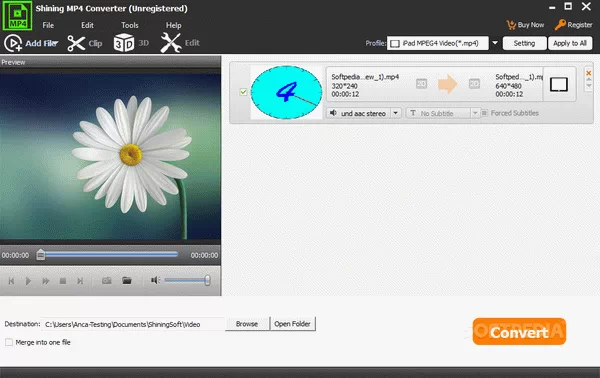Click the Shining MP4 Converter app logo
Screen dimensions: 600x378
click(17, 16)
